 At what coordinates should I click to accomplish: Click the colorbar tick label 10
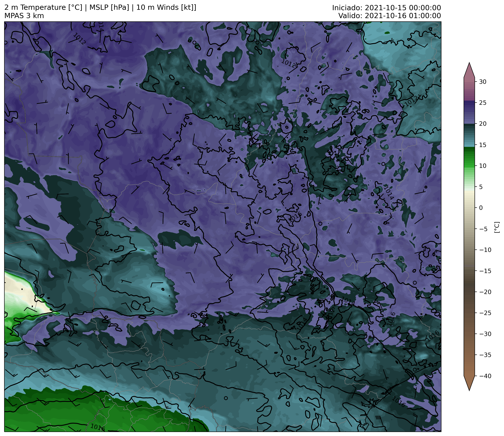[483, 166]
